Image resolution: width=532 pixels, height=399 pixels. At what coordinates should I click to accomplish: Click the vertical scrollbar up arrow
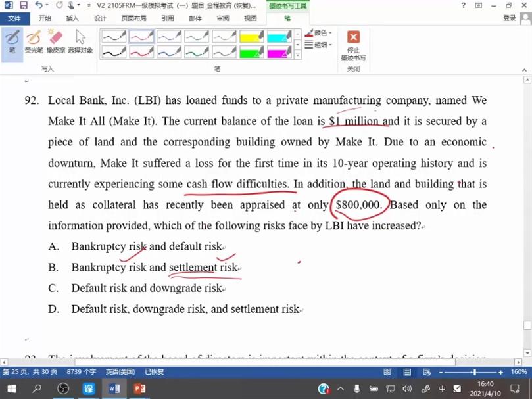click(527, 80)
